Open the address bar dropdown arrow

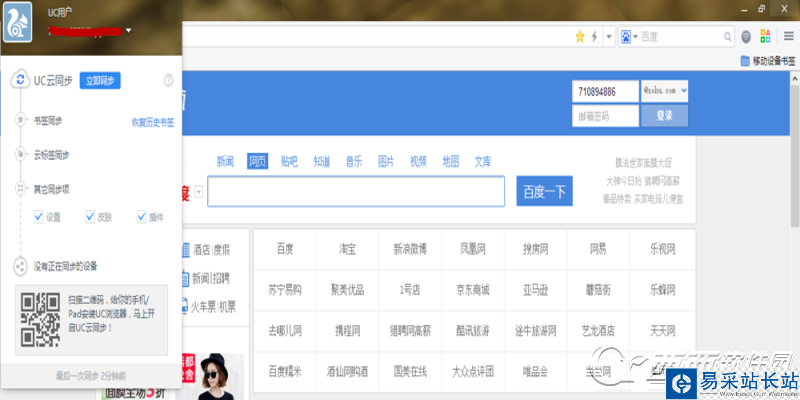(x=609, y=37)
